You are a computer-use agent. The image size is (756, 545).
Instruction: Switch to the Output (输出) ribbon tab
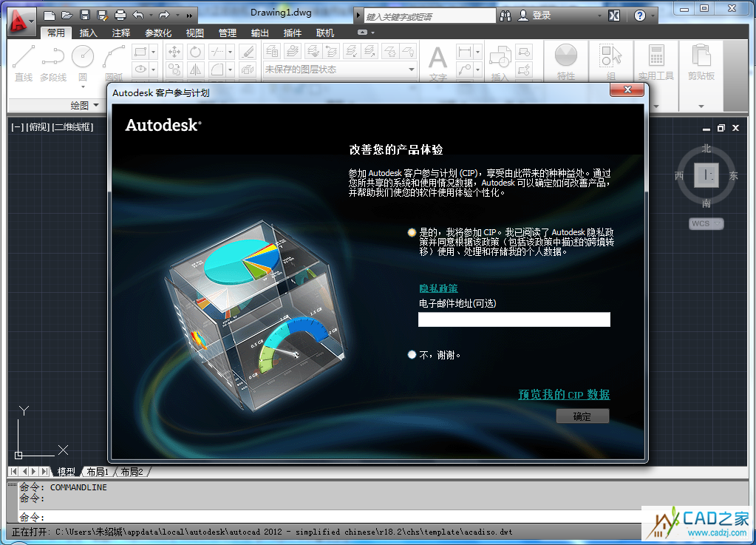260,33
